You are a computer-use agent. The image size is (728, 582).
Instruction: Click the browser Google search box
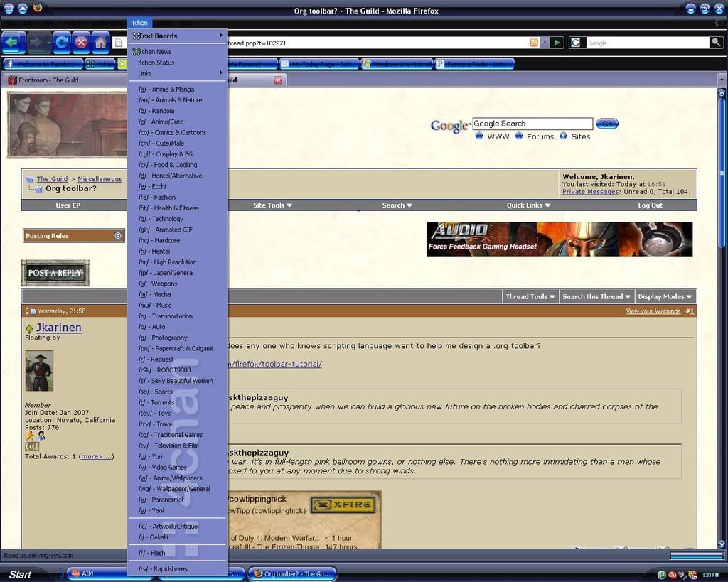[646, 43]
